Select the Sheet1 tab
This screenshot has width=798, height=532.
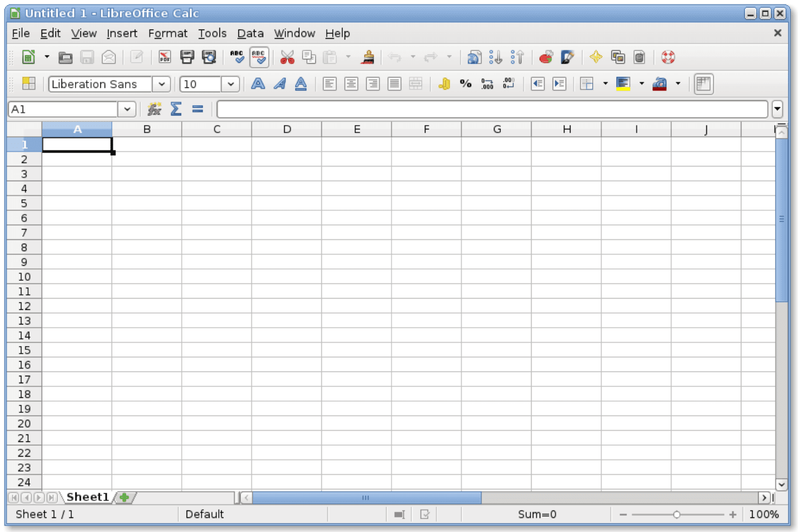tap(87, 497)
